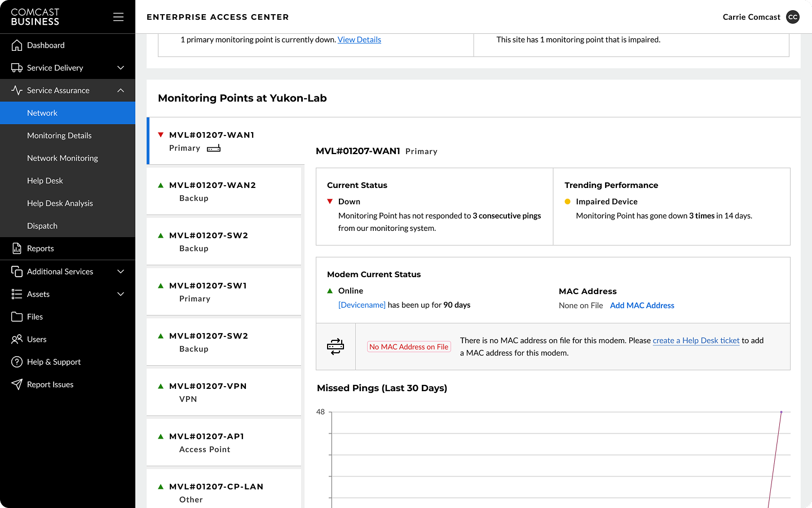
Task: Click the green Online status triangle for modem
Action: 330,291
